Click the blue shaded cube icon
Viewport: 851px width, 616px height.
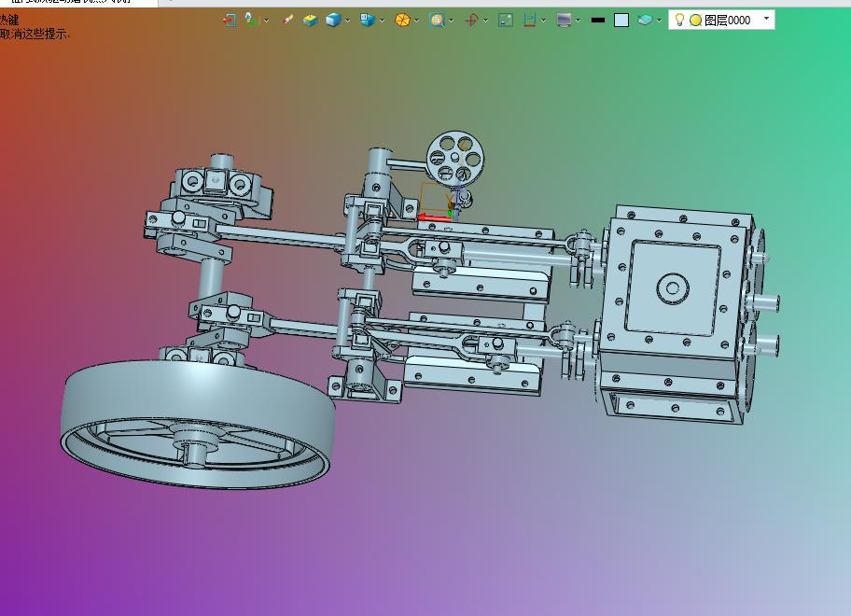point(333,21)
